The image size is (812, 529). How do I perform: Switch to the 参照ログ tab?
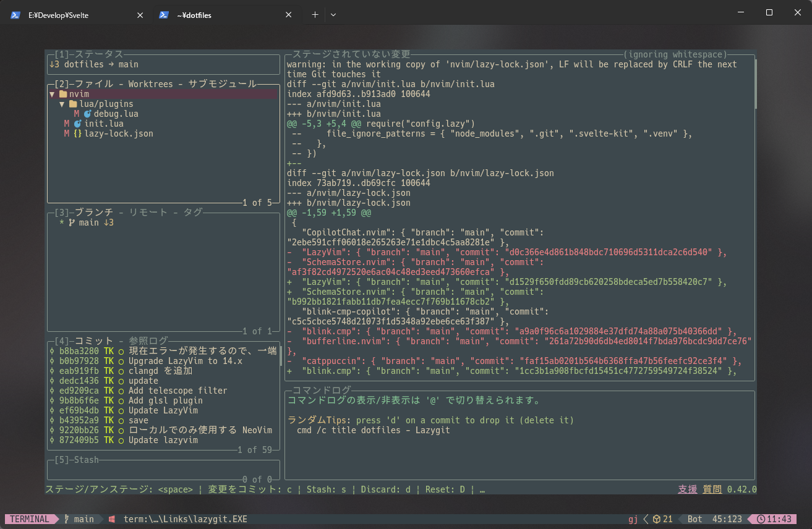coord(148,341)
